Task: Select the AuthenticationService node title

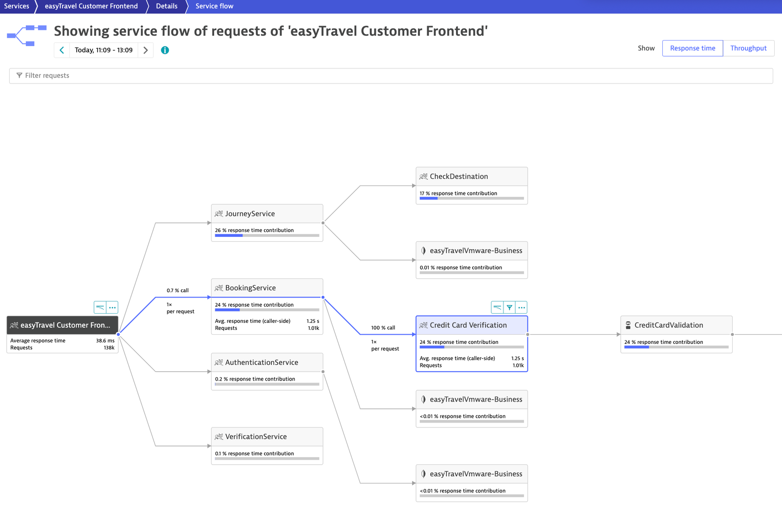Action: pos(261,362)
